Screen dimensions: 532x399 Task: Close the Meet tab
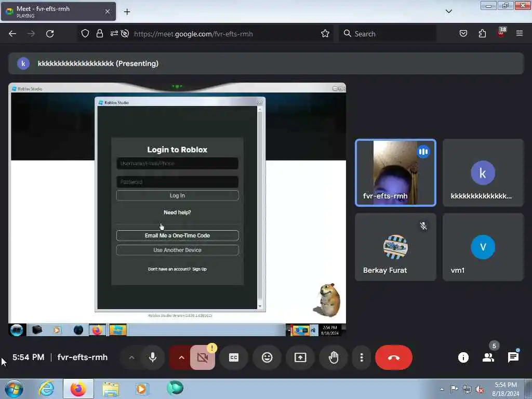pyautogui.click(x=108, y=11)
